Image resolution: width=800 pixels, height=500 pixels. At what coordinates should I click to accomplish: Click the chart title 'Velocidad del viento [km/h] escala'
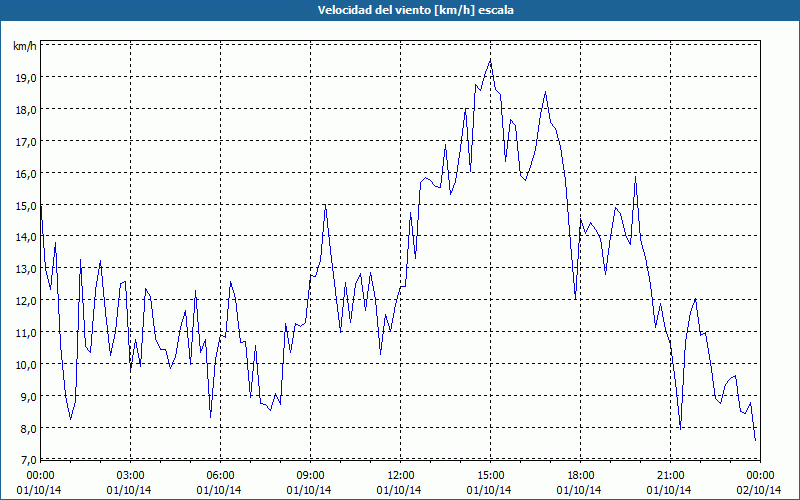coord(415,10)
